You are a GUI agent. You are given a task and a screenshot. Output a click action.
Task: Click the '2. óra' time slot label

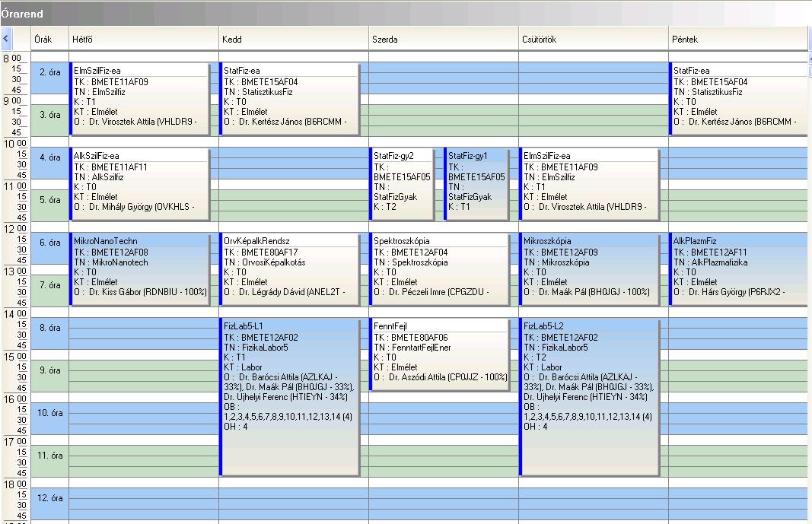click(x=49, y=72)
